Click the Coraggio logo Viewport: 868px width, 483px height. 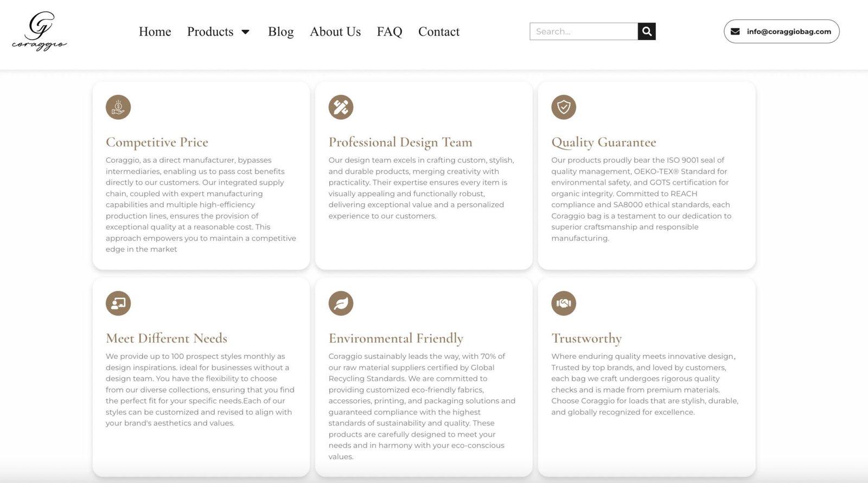coord(40,31)
